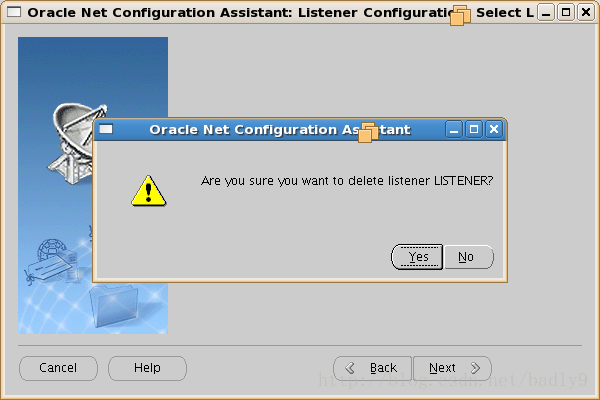600x400 pixels.
Task: Click Next in the Listener Configuration wizard
Action: [x=453, y=368]
